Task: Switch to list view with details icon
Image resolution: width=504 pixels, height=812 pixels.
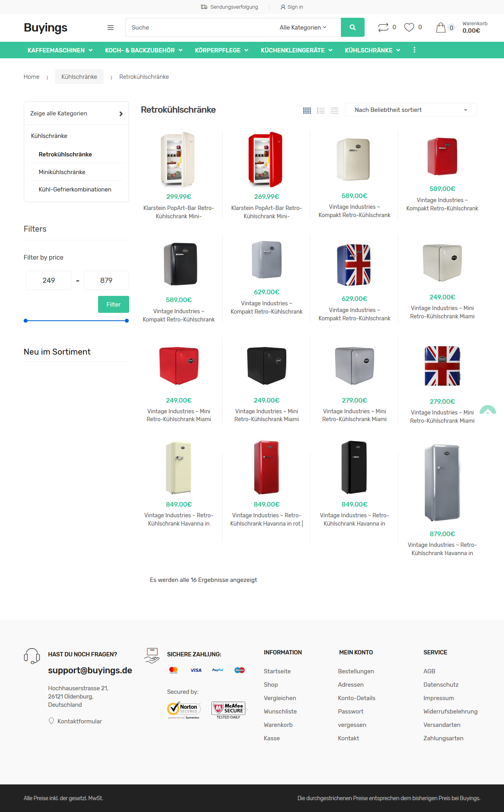Action: coord(321,111)
